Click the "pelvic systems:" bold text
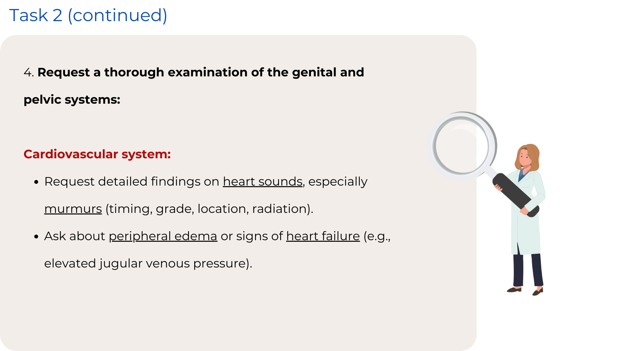Viewport: 644px width, 351px height. [72, 99]
